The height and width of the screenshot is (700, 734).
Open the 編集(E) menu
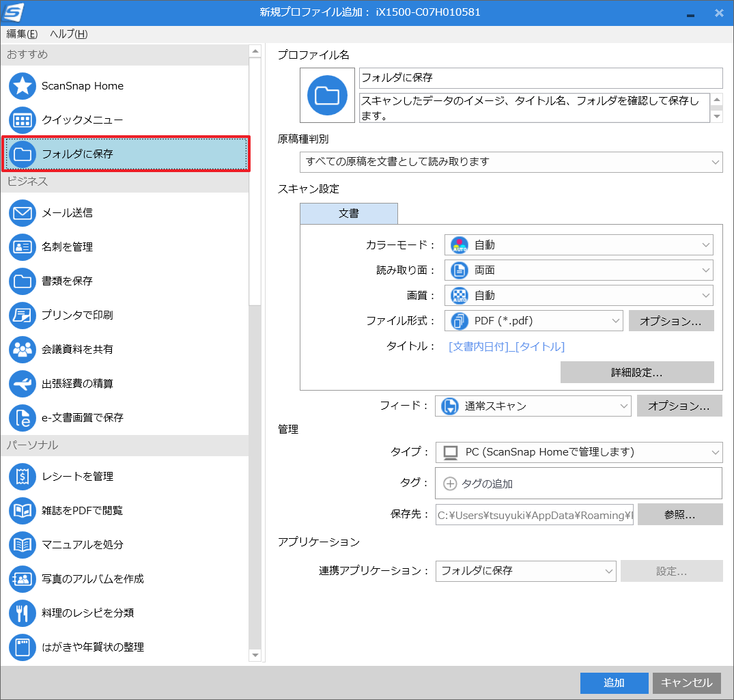[22, 34]
